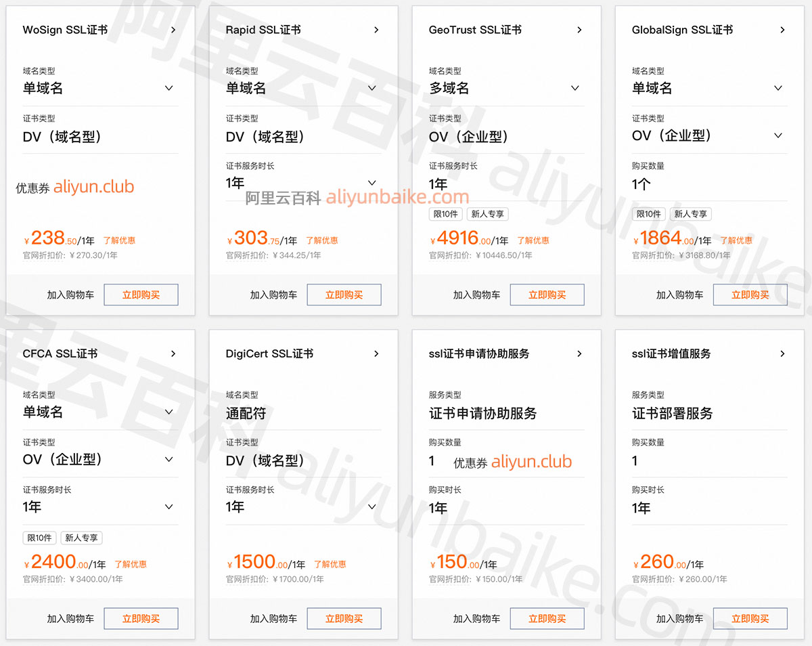Open ssl证书申请协助服务 card arrow
Viewport: 812px width, 646px height.
579,353
